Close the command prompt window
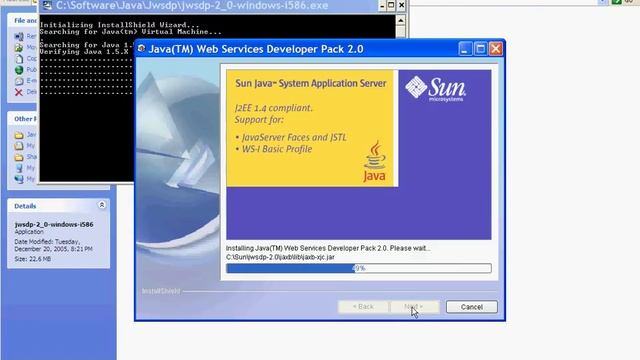 tap(401, 5)
